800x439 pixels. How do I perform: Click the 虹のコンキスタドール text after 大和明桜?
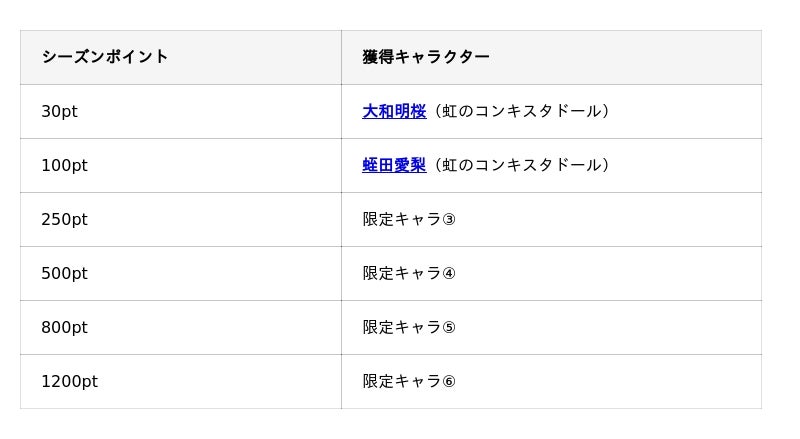[x=522, y=111]
